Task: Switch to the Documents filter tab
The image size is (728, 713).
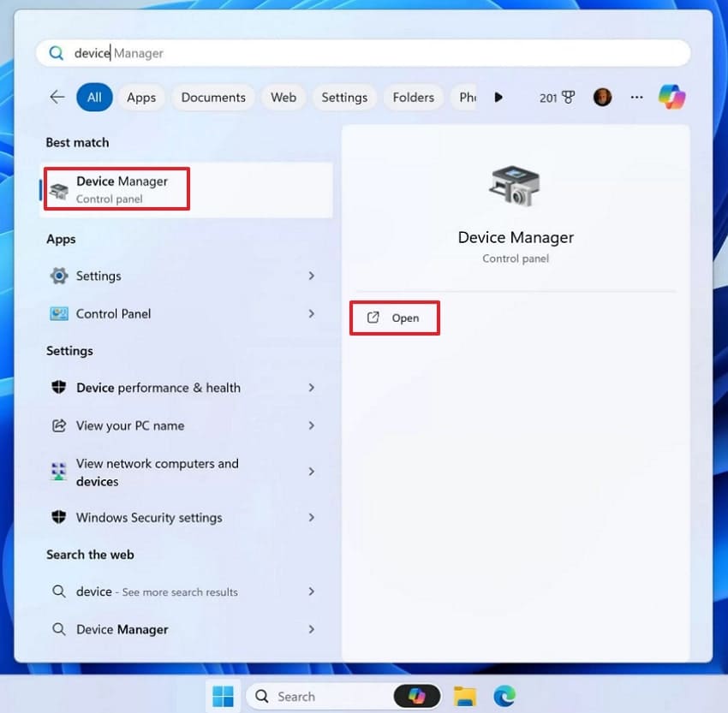Action: (213, 98)
